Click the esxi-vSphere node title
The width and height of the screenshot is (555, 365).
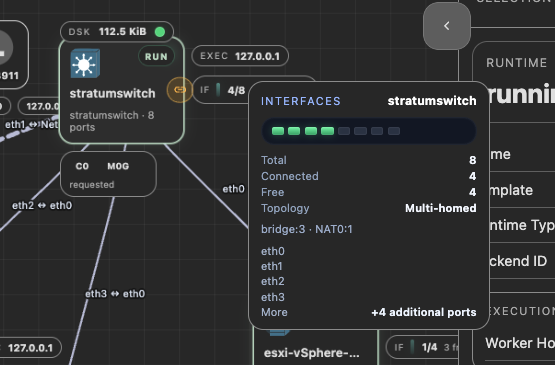click(x=312, y=353)
